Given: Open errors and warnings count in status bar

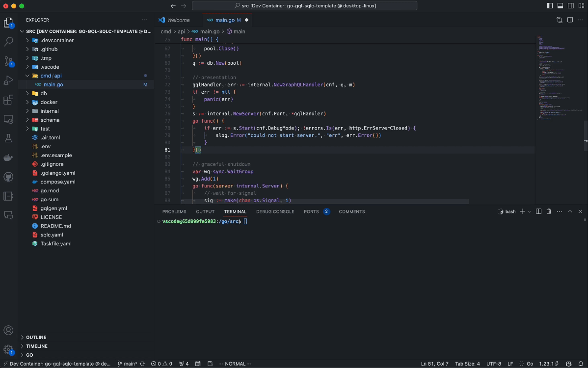Looking at the screenshot, I should (x=161, y=364).
